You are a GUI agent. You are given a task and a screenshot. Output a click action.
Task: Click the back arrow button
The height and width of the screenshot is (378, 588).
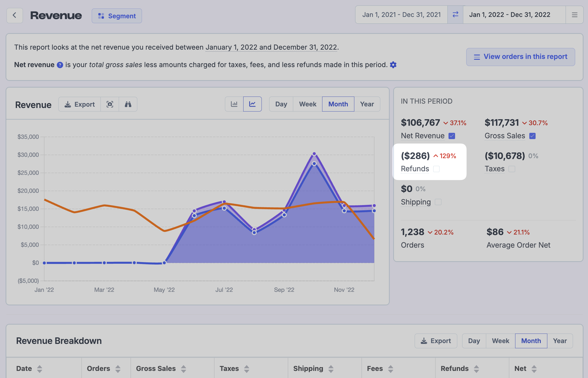point(14,15)
